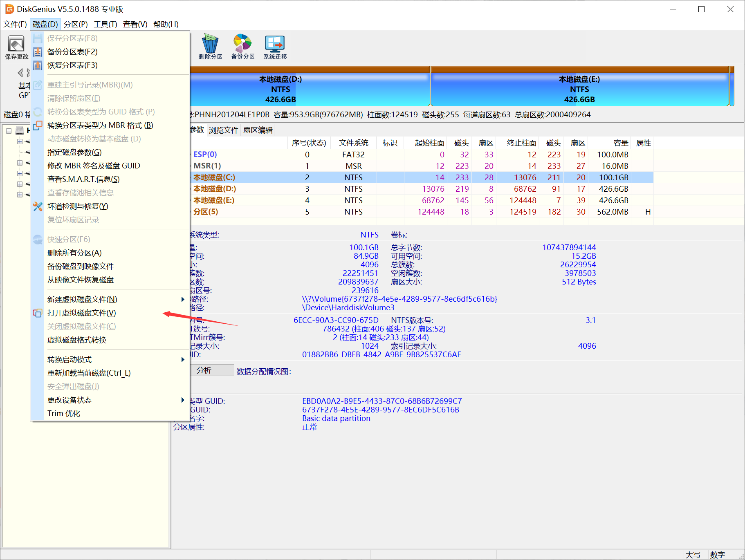Choose 虚拟磁盘格式转换 entry
This screenshot has height=560, width=745.
tap(110, 340)
